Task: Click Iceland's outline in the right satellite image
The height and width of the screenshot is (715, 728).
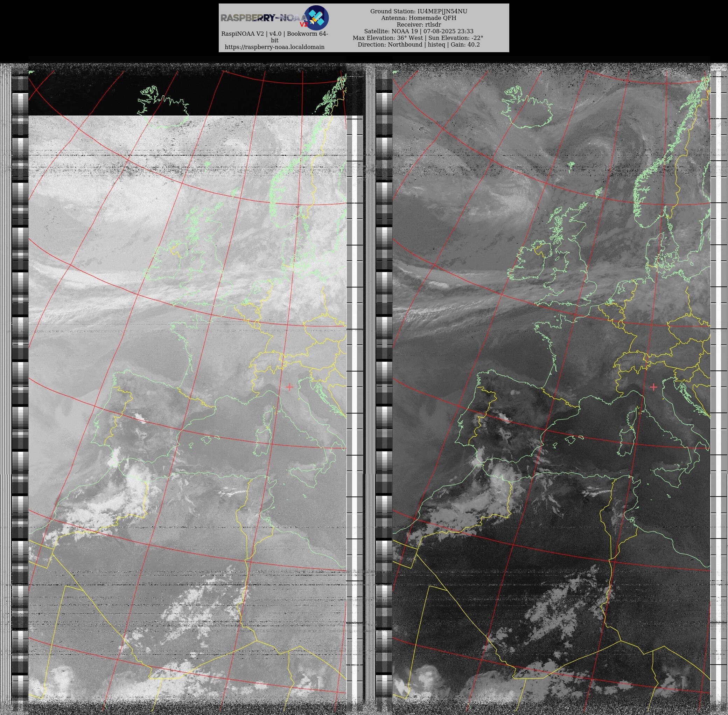Action: coord(527,106)
